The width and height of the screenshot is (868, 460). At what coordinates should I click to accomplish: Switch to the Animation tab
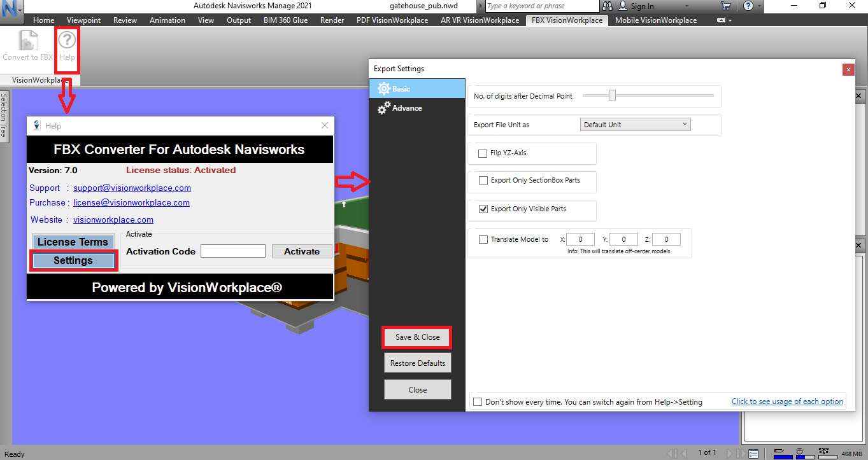click(167, 20)
